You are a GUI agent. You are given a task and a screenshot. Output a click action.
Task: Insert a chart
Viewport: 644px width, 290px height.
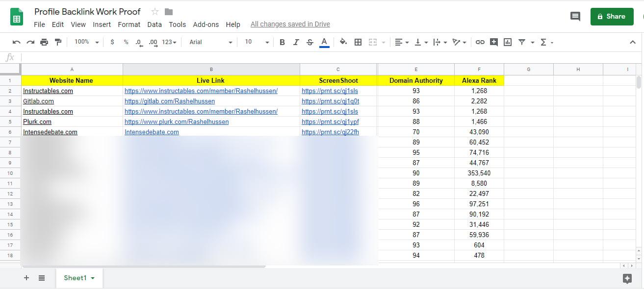click(507, 42)
